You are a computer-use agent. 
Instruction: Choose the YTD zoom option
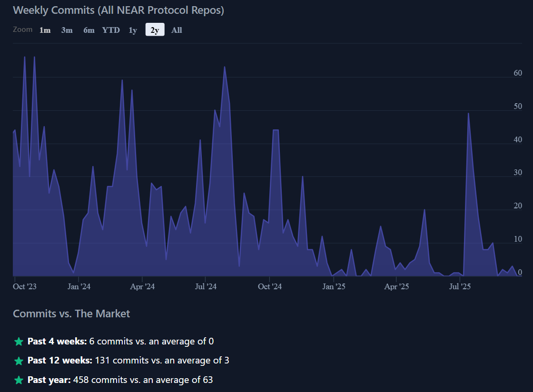click(111, 30)
